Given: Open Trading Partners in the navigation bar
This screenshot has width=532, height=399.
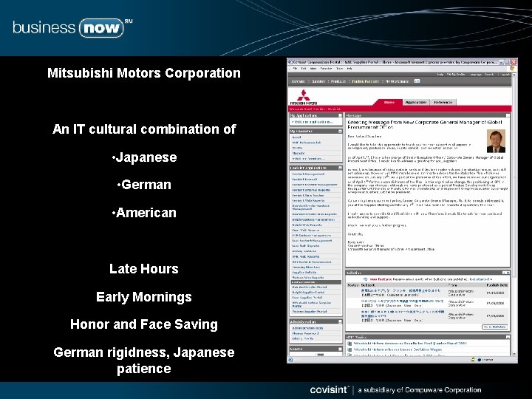Looking at the screenshot, I should click(365, 81).
